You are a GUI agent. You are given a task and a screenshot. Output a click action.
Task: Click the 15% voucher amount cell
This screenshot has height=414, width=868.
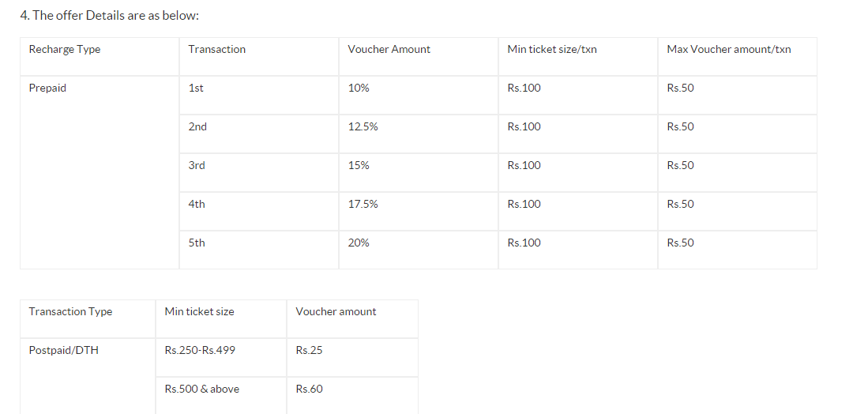click(x=359, y=166)
